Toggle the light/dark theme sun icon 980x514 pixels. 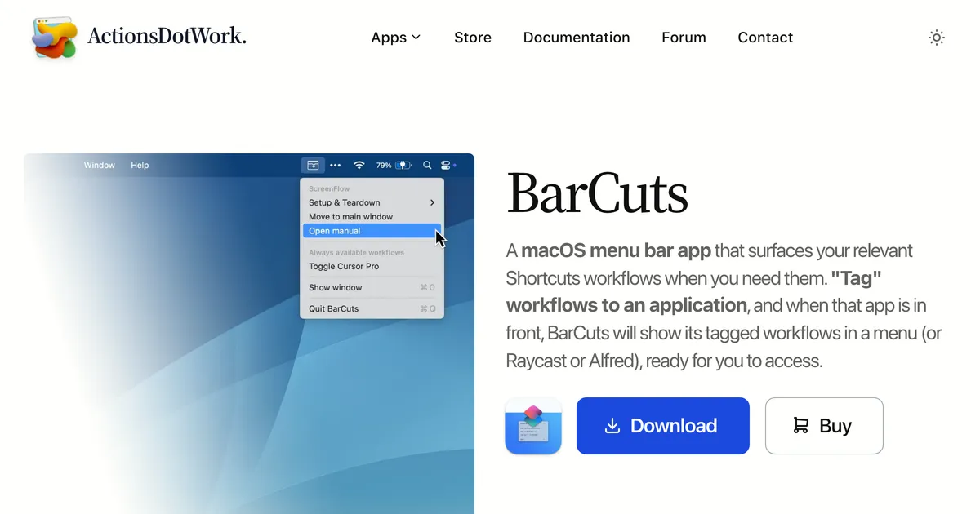pos(937,38)
